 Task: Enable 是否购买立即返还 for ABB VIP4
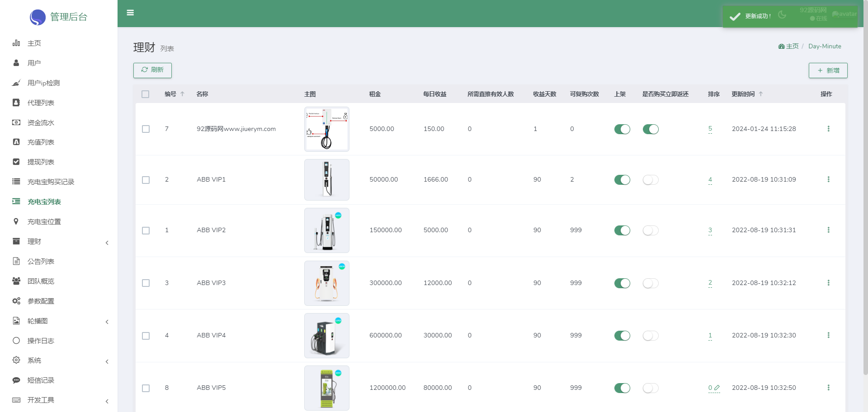click(x=651, y=336)
